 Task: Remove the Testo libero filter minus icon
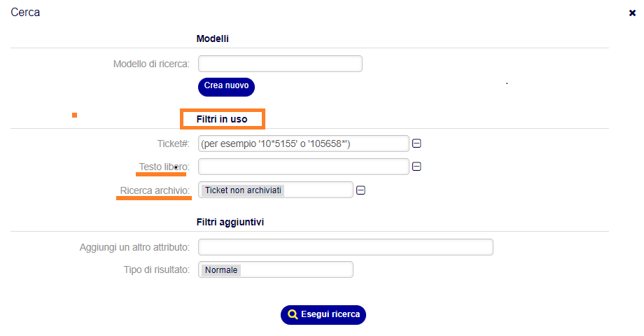416,167
